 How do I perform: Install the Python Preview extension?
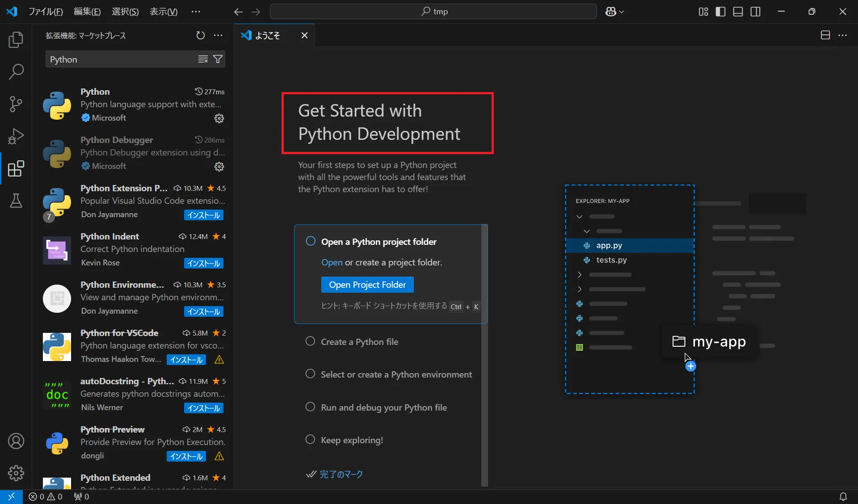[x=186, y=456]
